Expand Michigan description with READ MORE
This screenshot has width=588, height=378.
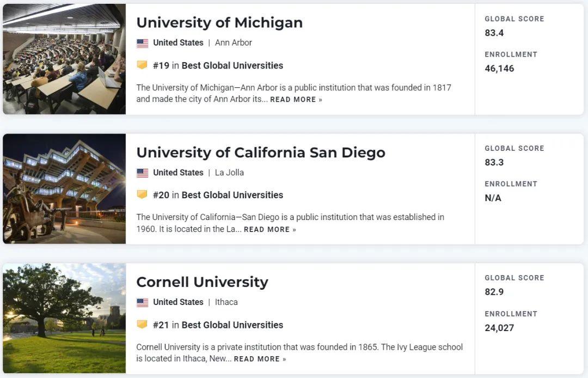pyautogui.click(x=296, y=100)
